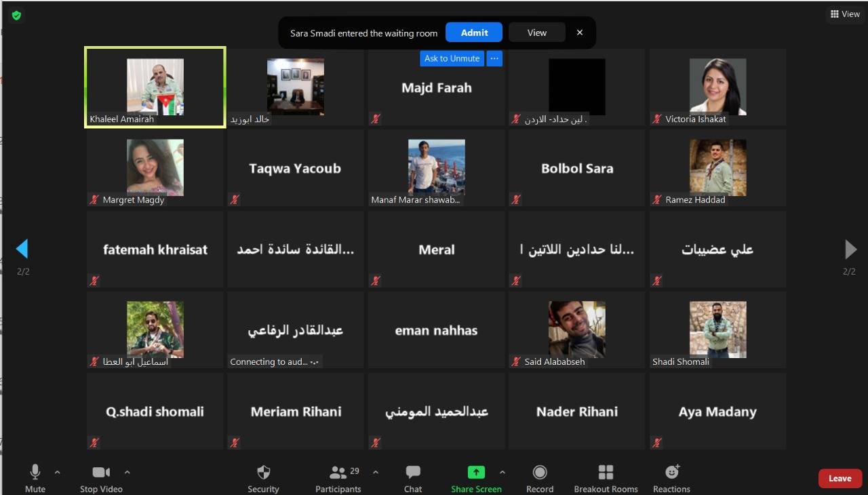Open the View menu at top right
This screenshot has height=495, width=868.
coord(844,14)
